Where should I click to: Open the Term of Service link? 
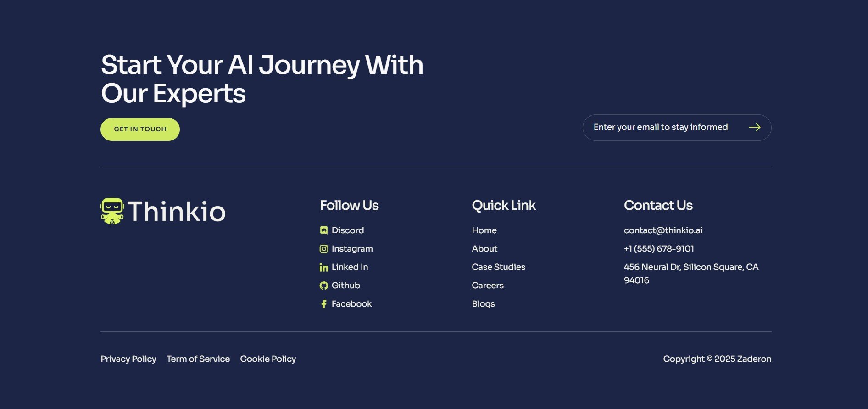click(x=198, y=359)
